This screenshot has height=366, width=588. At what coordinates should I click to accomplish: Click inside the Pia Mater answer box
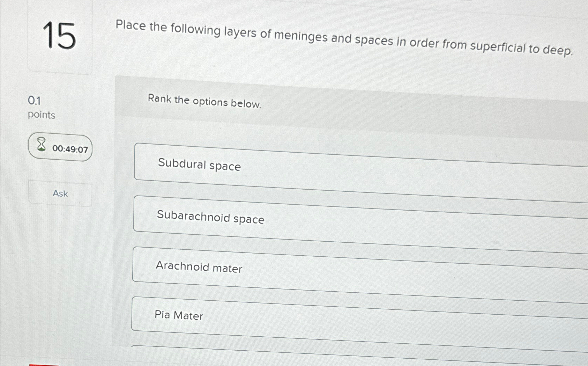[x=314, y=314]
